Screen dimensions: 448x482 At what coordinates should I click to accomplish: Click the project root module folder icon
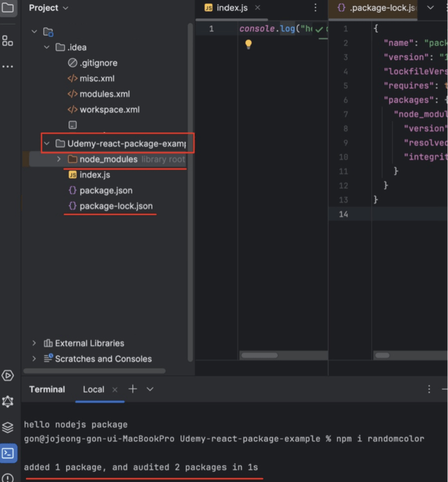[x=48, y=31]
